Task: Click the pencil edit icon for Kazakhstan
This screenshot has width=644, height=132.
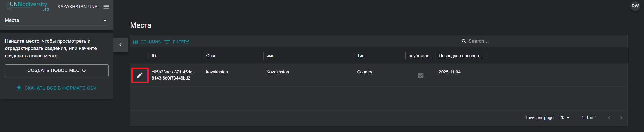Action: click(140, 75)
